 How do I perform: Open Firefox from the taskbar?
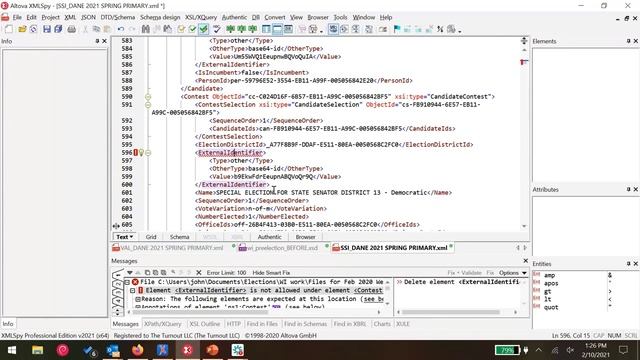pyautogui.click(x=138, y=350)
